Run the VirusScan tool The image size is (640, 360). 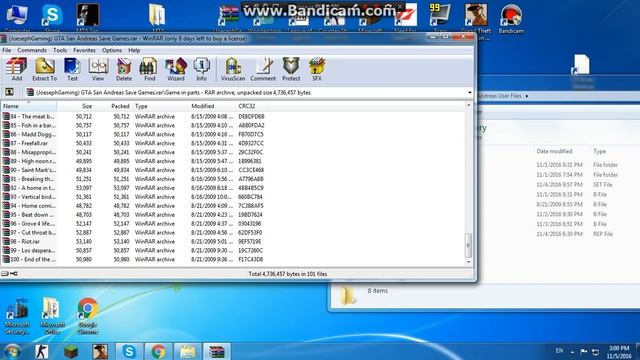(x=233, y=69)
